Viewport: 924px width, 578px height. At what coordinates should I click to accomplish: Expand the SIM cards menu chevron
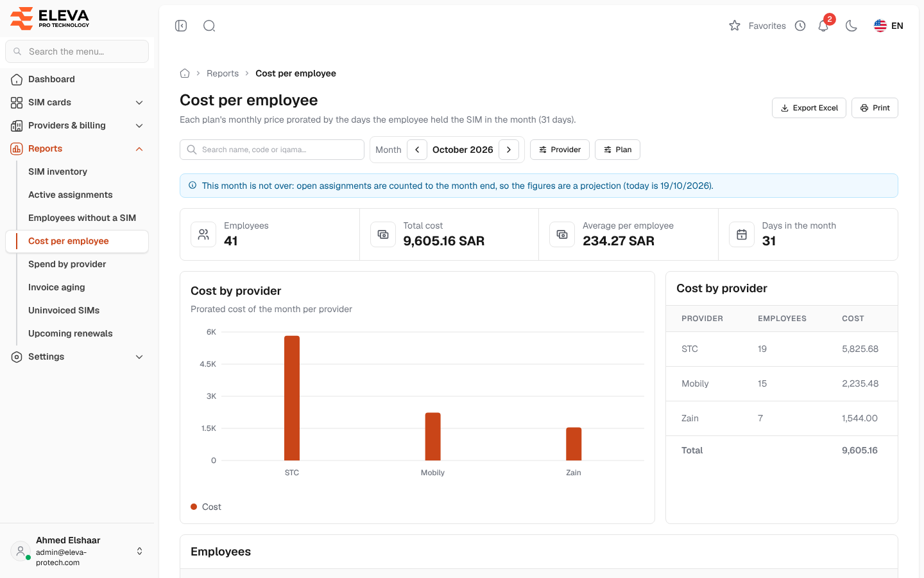[139, 102]
